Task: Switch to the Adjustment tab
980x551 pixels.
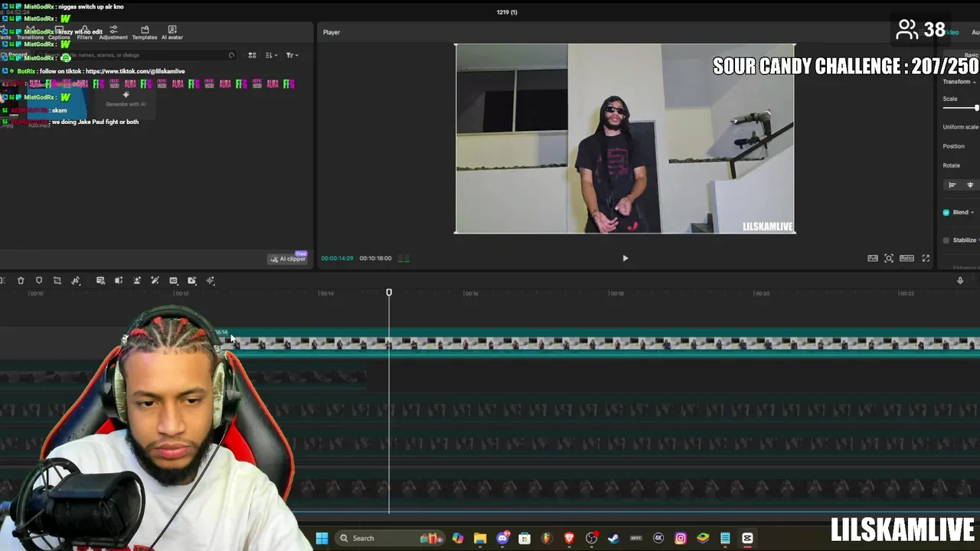Action: point(113,33)
